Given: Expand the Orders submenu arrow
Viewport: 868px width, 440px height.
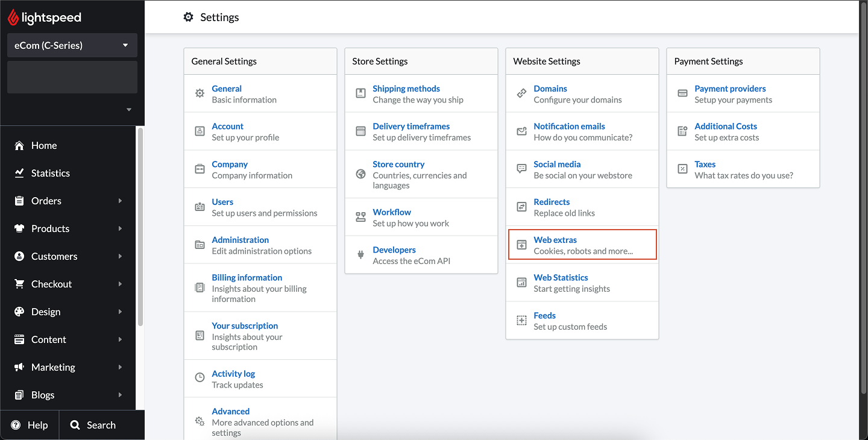Looking at the screenshot, I should pos(120,201).
